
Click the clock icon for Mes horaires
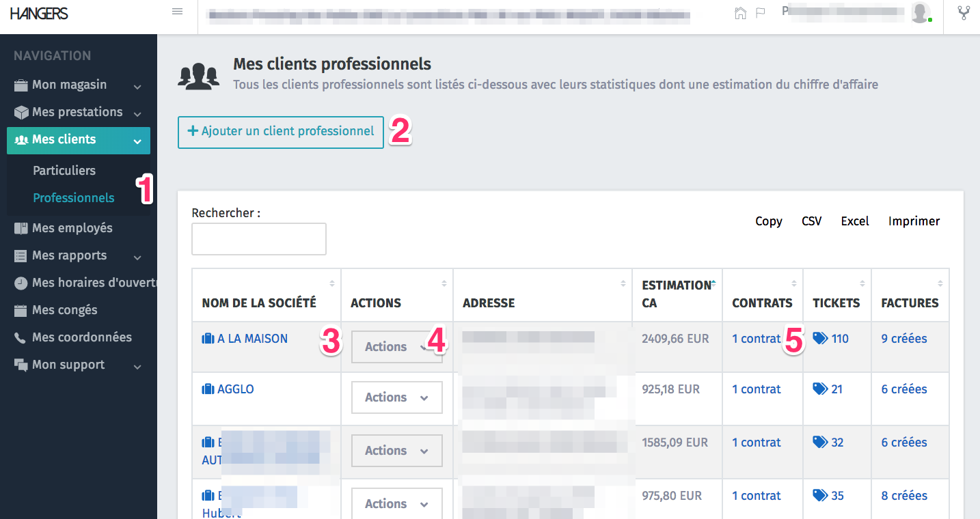21,283
